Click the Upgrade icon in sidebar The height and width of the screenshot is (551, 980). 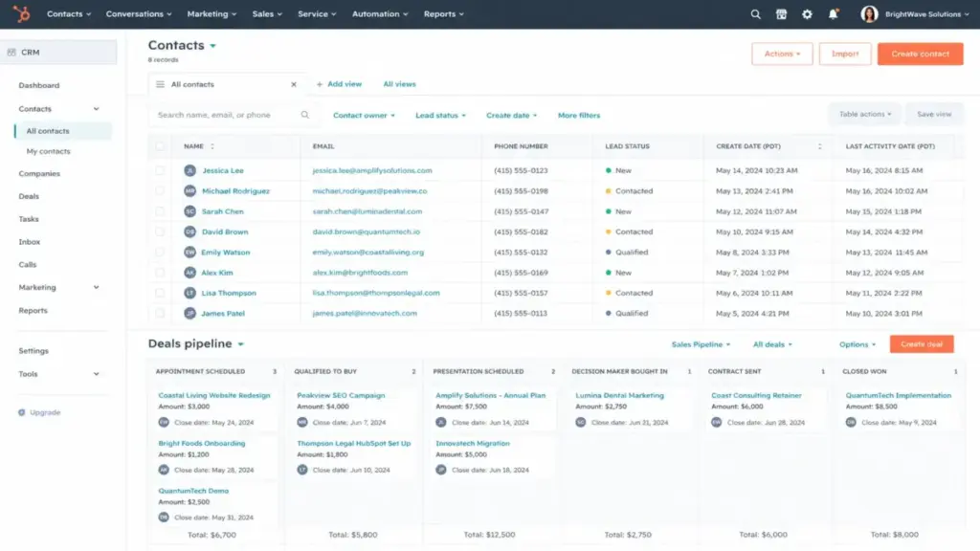[x=22, y=412]
